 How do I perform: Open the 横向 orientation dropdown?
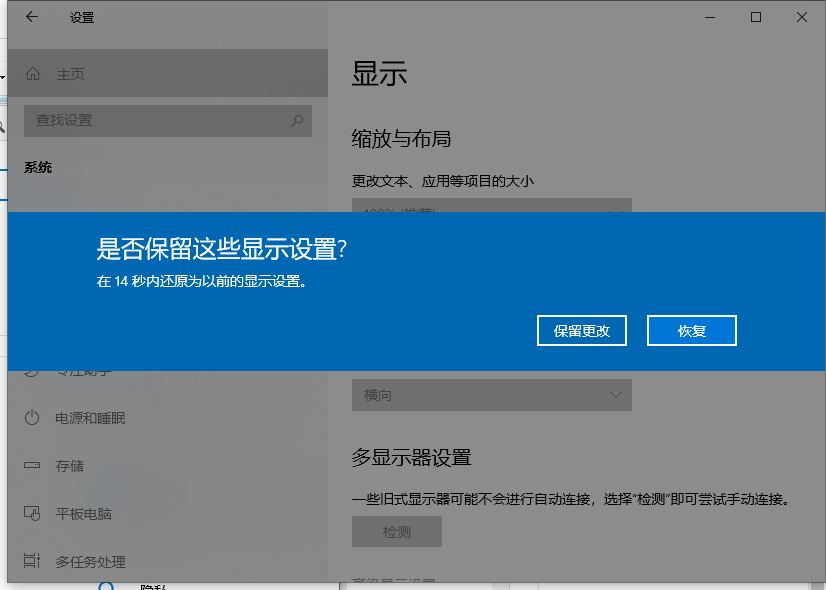click(x=491, y=395)
